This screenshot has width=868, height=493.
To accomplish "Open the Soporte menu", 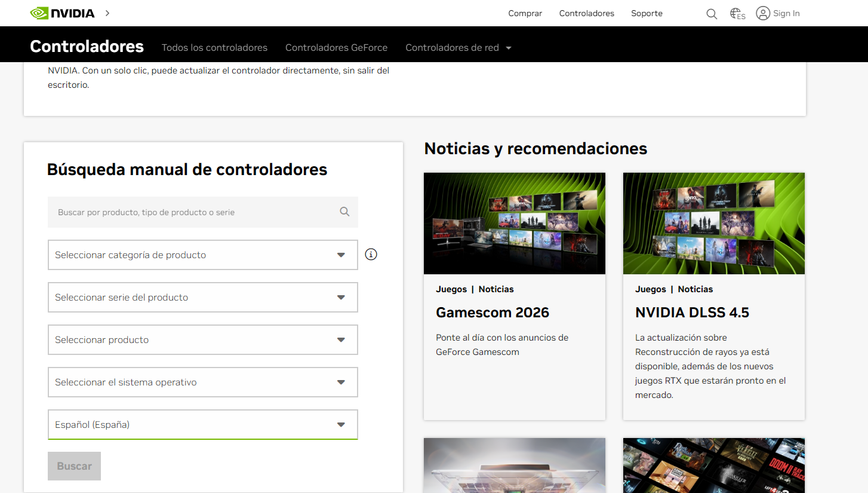I will tap(647, 13).
